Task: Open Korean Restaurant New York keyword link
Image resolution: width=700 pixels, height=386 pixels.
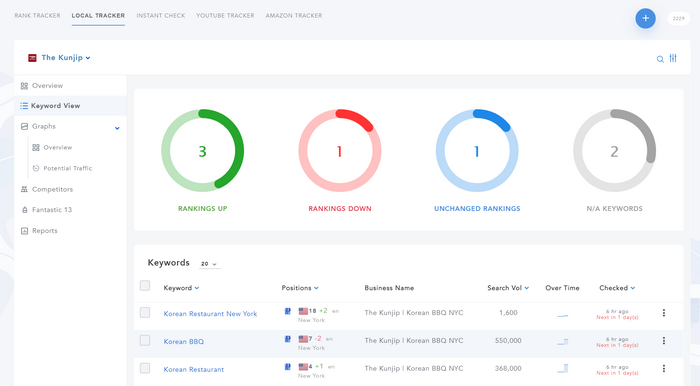Action: click(x=210, y=314)
